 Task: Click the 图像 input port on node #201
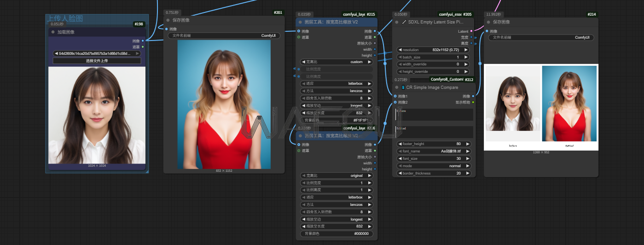166,29
